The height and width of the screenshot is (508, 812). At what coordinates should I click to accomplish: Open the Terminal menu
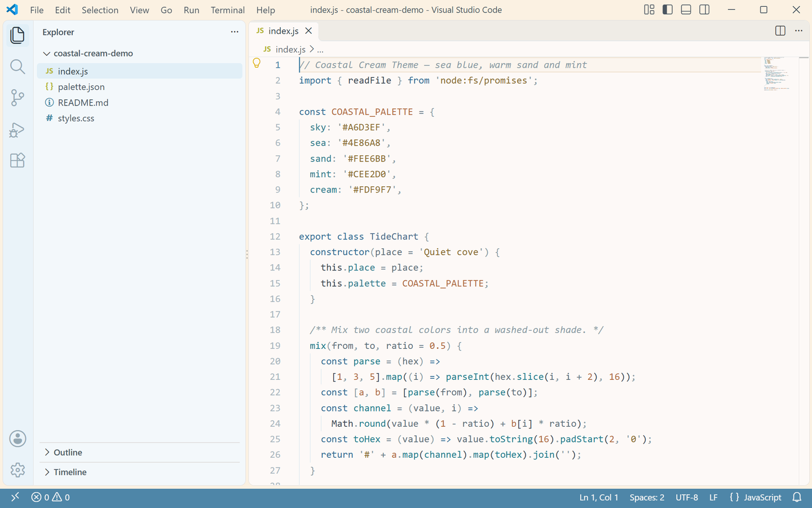(x=228, y=10)
